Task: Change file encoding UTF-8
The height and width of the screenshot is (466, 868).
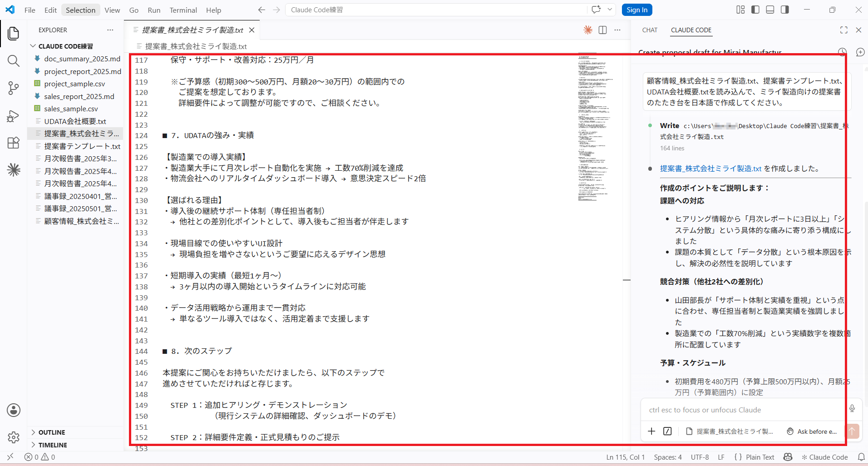Action: click(700, 457)
